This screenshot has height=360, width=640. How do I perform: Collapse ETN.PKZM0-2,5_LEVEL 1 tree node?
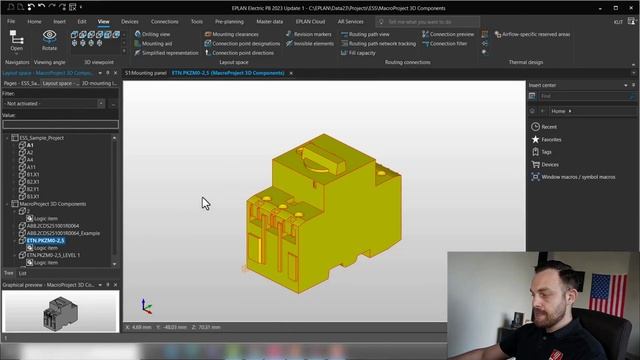click(15, 256)
